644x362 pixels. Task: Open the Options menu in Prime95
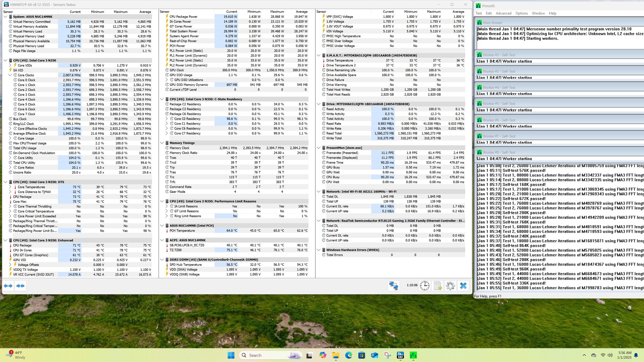(522, 13)
